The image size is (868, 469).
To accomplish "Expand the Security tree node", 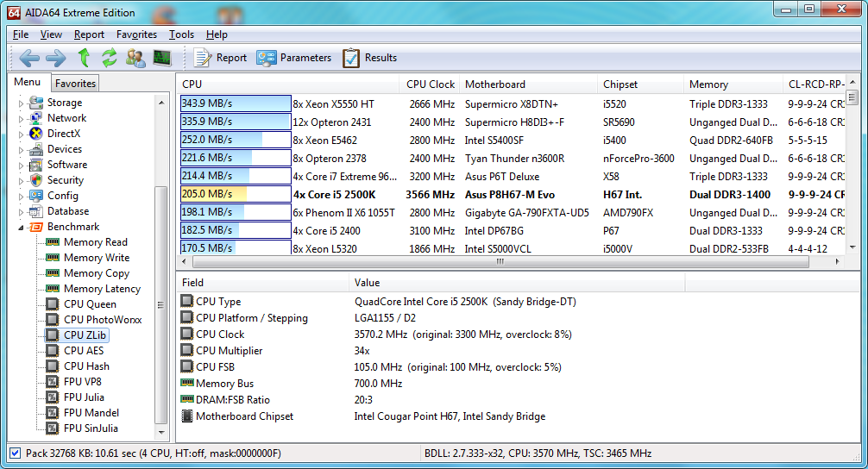I will tap(21, 180).
